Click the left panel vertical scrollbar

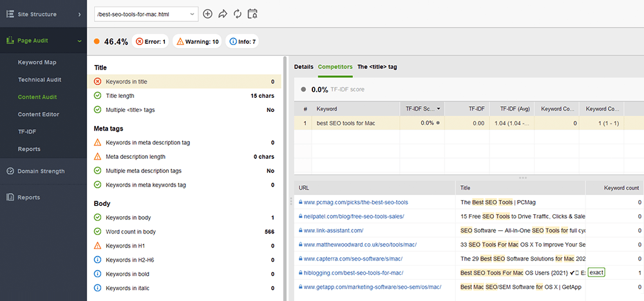click(285, 178)
